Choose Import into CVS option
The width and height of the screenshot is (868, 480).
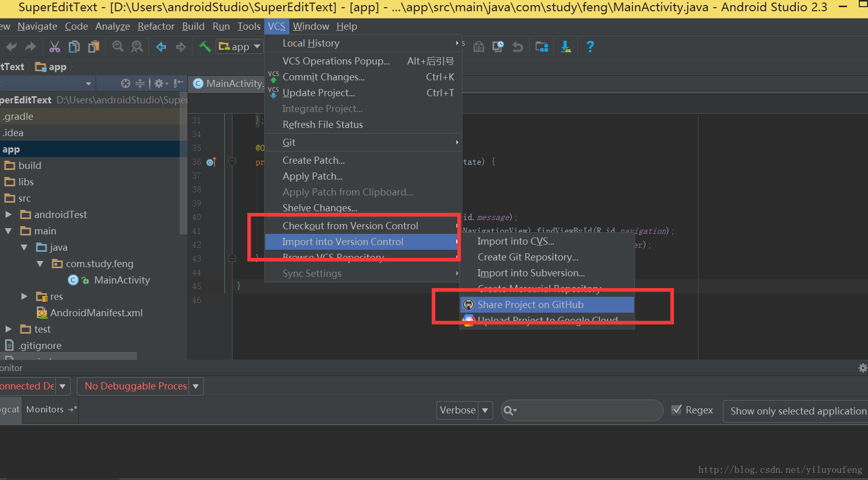547,241
